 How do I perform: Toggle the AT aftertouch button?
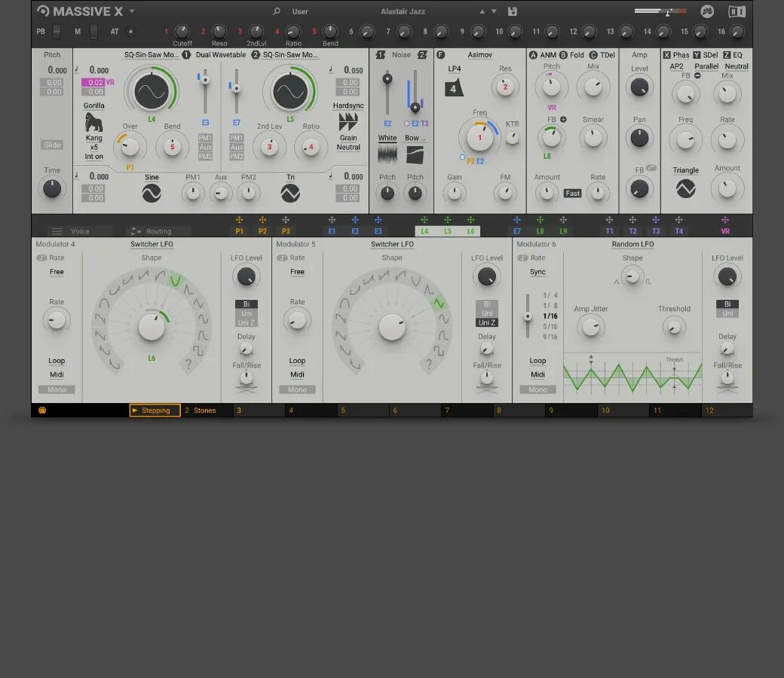[130, 32]
